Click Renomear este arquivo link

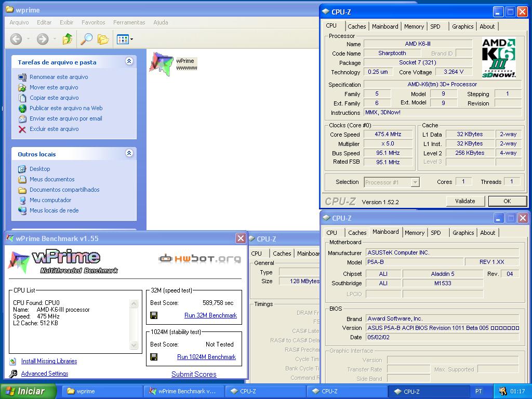click(59, 77)
